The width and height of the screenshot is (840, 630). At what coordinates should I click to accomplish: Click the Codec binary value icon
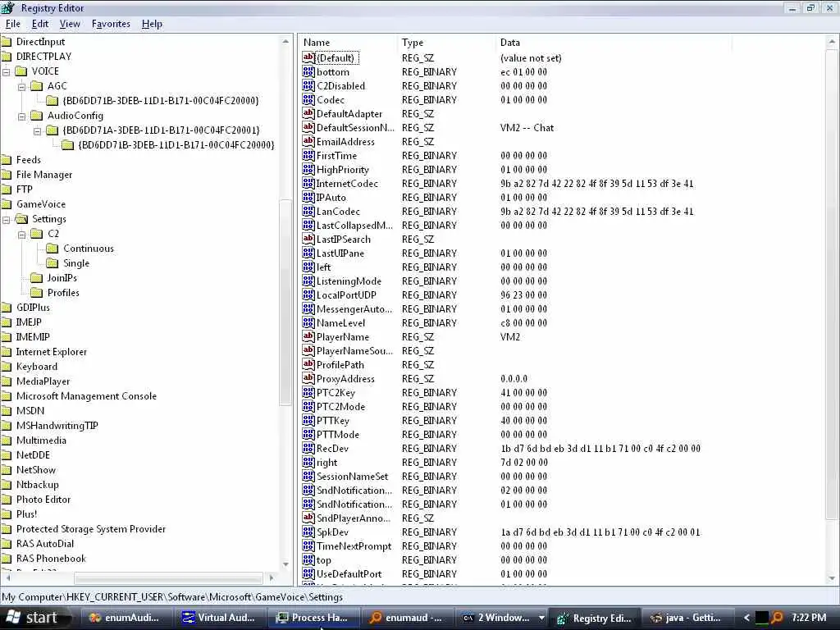coord(308,99)
